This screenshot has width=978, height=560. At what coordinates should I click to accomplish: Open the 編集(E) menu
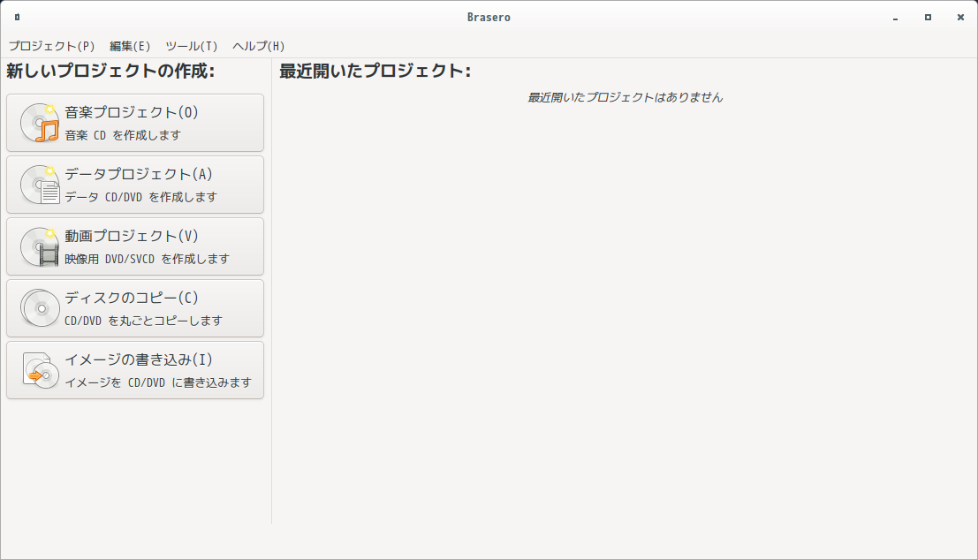point(130,46)
